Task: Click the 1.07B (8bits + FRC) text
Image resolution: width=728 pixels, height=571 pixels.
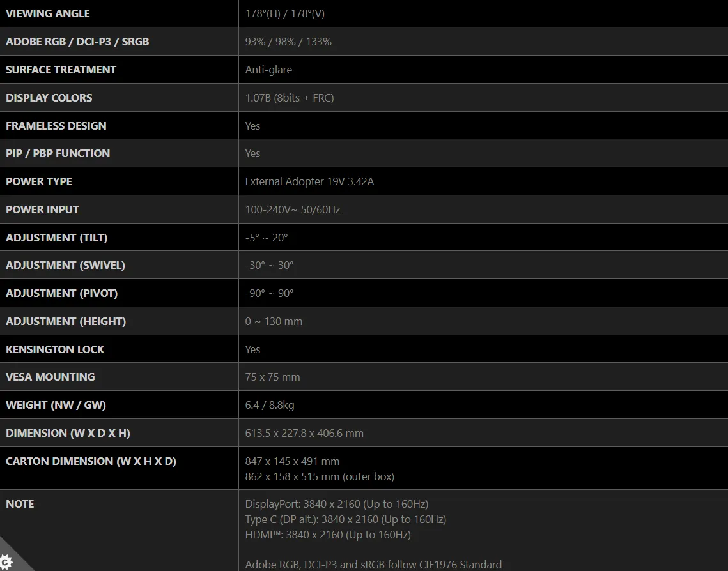Action: point(290,98)
